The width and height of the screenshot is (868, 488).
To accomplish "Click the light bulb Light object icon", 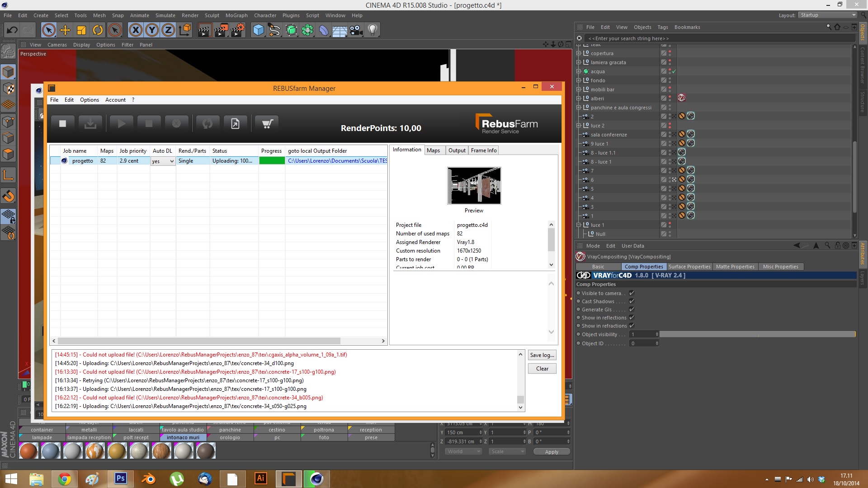I will click(372, 30).
